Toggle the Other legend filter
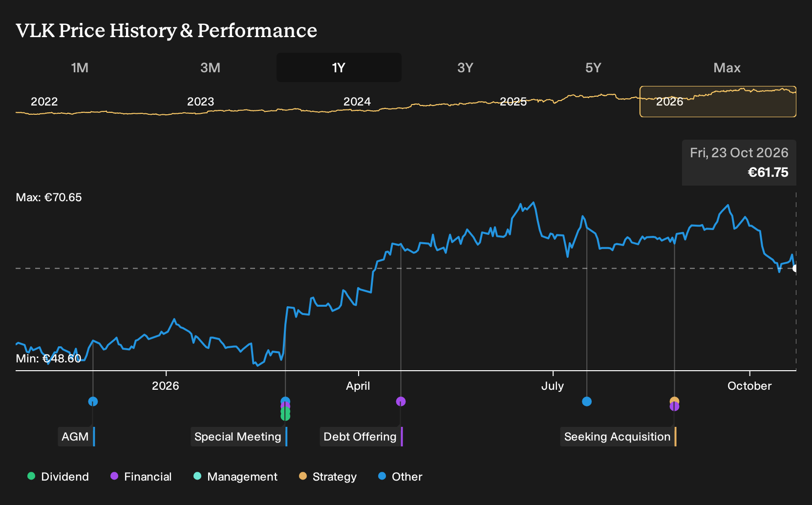 [x=400, y=477]
